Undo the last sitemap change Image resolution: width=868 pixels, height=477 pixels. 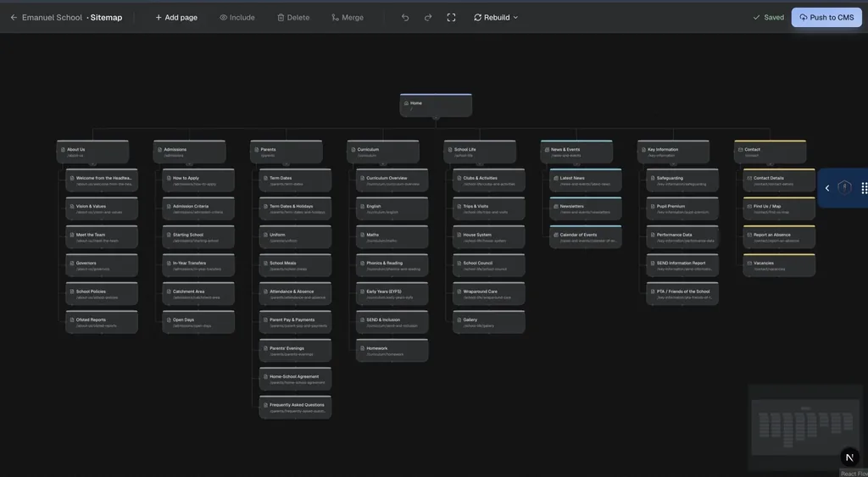tap(405, 18)
